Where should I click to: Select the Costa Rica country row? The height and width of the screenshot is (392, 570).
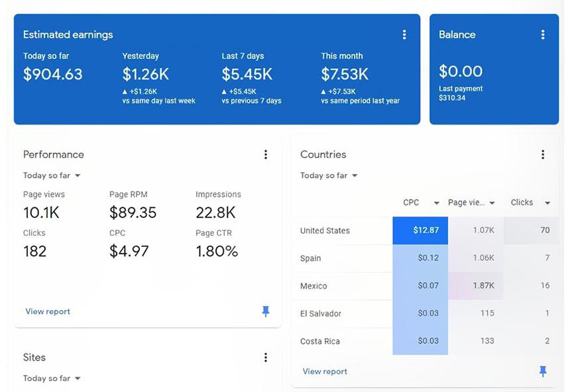point(425,341)
